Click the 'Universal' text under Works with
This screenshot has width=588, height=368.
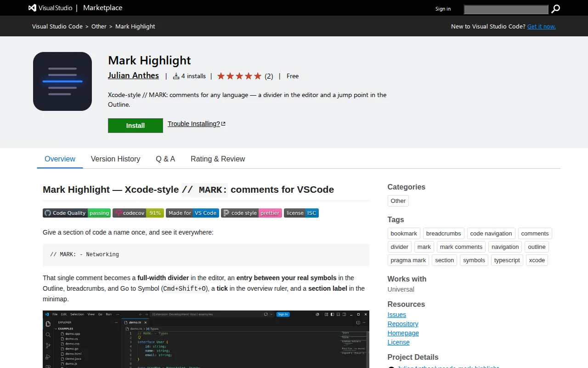401,289
